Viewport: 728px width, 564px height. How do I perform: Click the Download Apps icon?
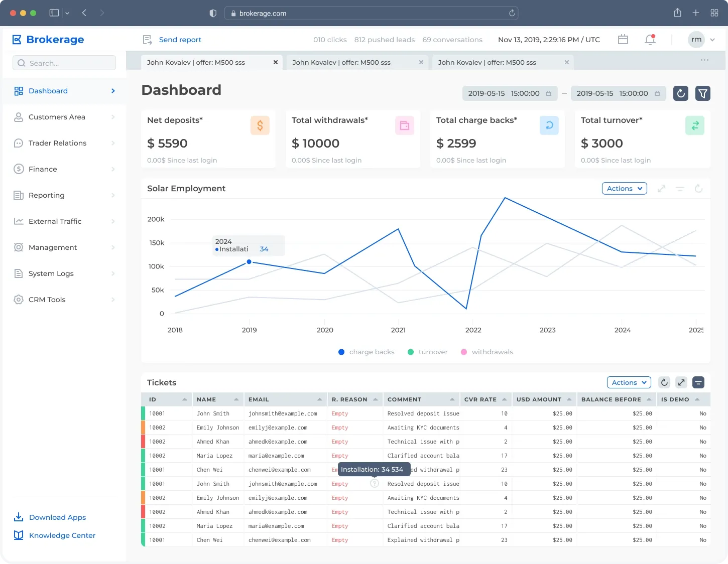pyautogui.click(x=19, y=517)
